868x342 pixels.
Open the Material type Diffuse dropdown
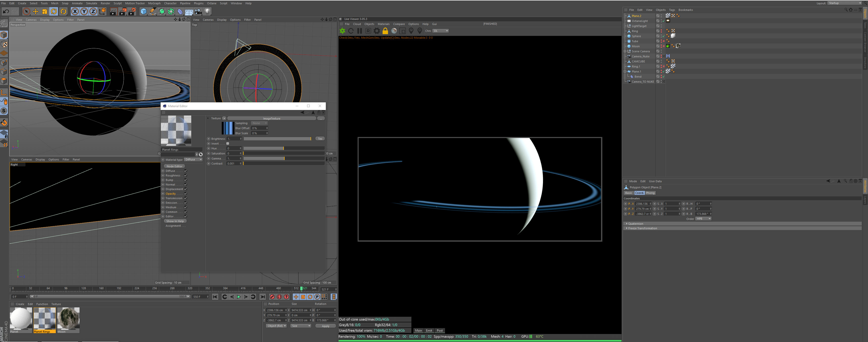click(193, 160)
